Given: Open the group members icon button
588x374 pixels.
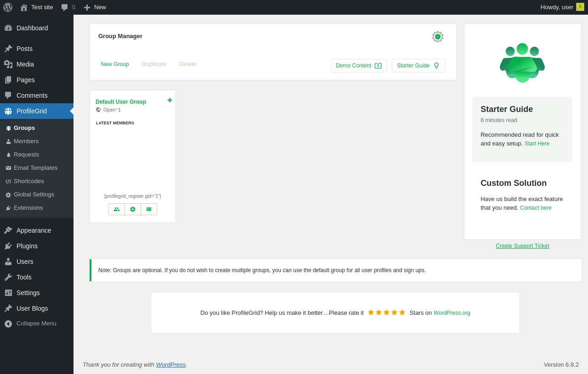Looking at the screenshot, I should (x=117, y=209).
